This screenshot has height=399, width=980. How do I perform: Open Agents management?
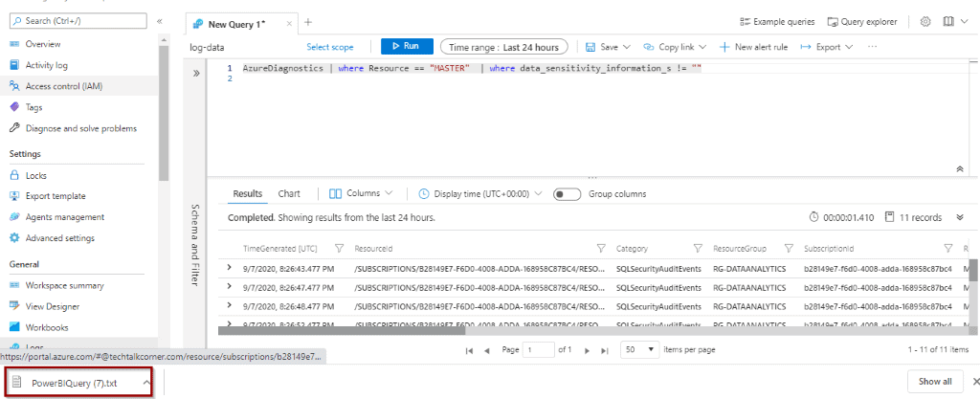point(64,217)
